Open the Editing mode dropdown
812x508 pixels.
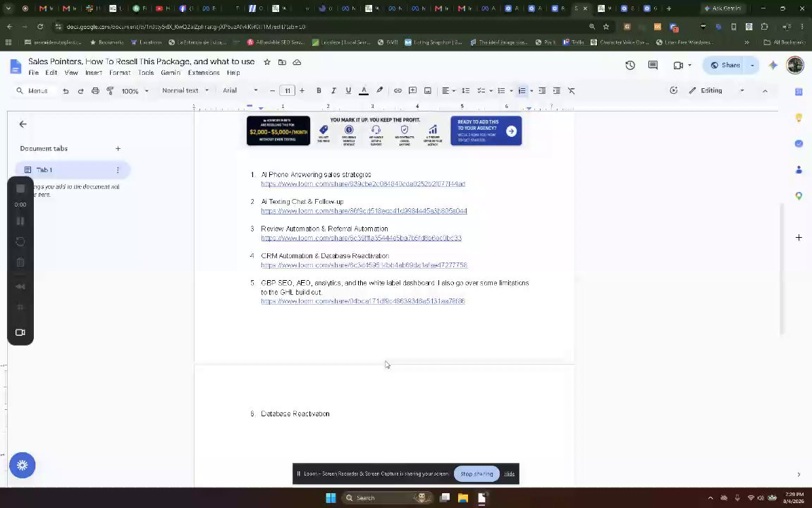point(716,90)
